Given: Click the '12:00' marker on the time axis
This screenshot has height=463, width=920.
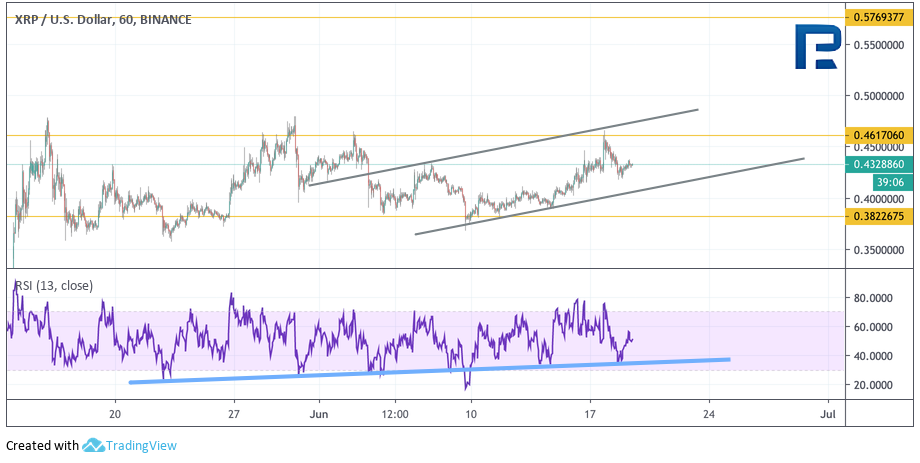Looking at the screenshot, I should pos(395,413).
